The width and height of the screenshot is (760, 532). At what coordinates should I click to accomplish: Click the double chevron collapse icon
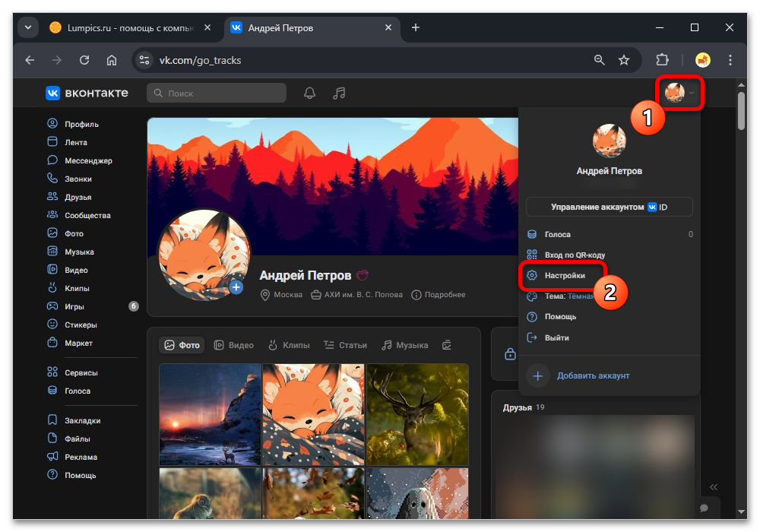coord(714,487)
